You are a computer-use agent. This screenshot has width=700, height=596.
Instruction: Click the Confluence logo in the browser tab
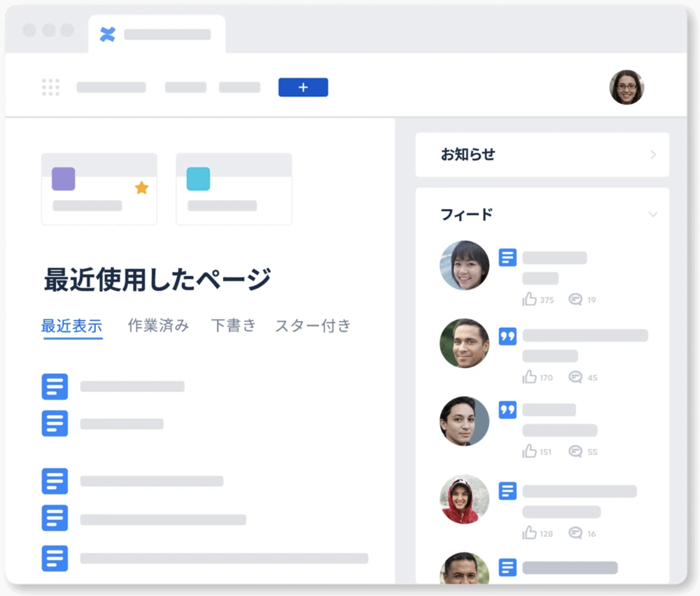[x=107, y=34]
